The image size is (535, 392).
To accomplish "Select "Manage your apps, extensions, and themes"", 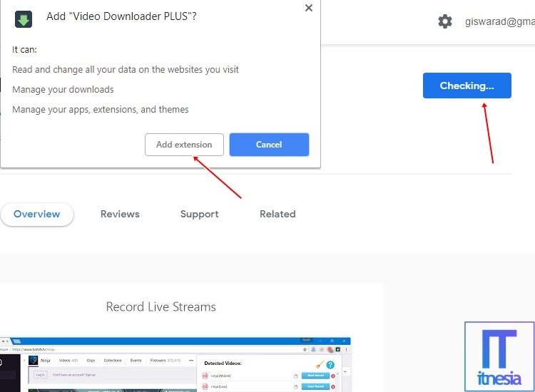I will tap(101, 110).
